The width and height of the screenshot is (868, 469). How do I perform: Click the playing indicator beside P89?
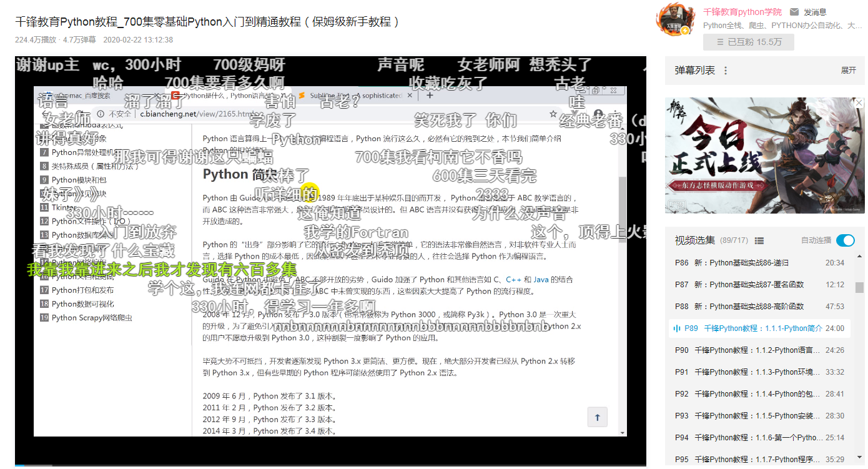[x=677, y=328]
